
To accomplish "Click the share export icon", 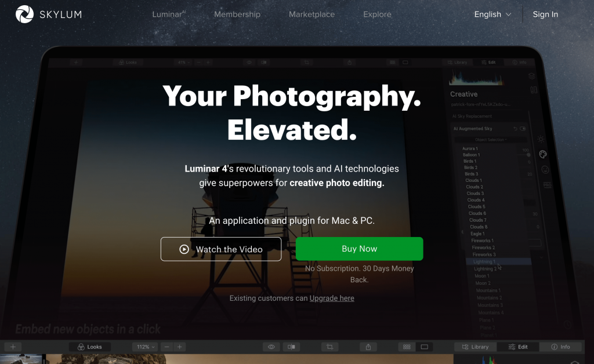I will pyautogui.click(x=368, y=347).
